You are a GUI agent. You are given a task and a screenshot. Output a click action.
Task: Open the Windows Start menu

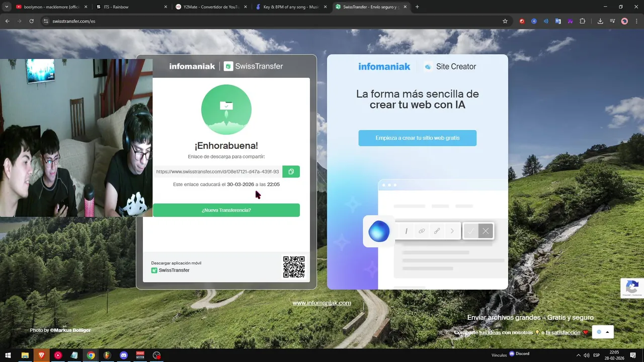click(x=8, y=355)
